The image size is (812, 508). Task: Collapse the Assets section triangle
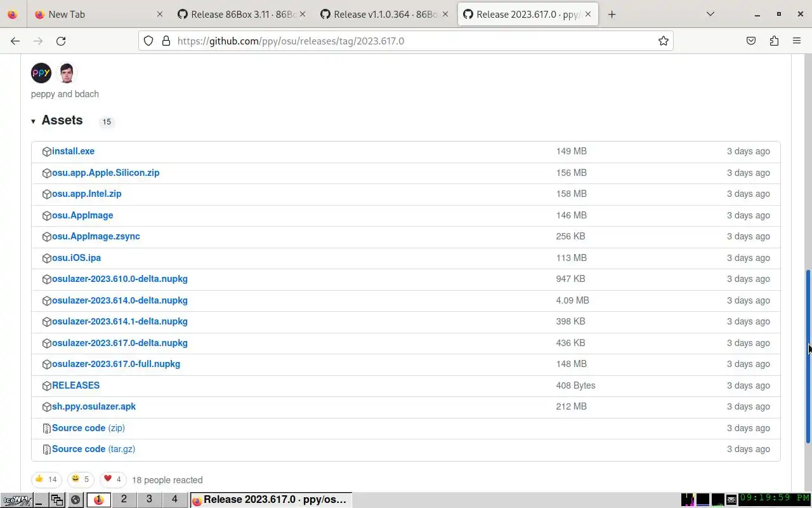click(x=33, y=121)
